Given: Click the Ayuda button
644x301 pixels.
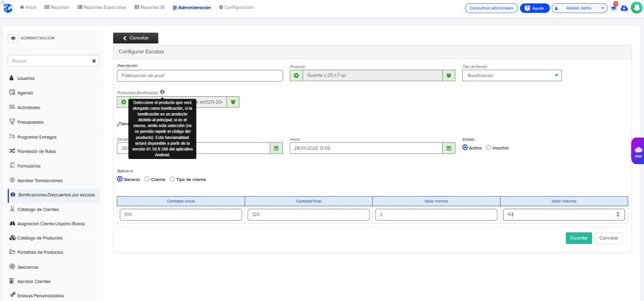Looking at the screenshot, I should (x=535, y=8).
